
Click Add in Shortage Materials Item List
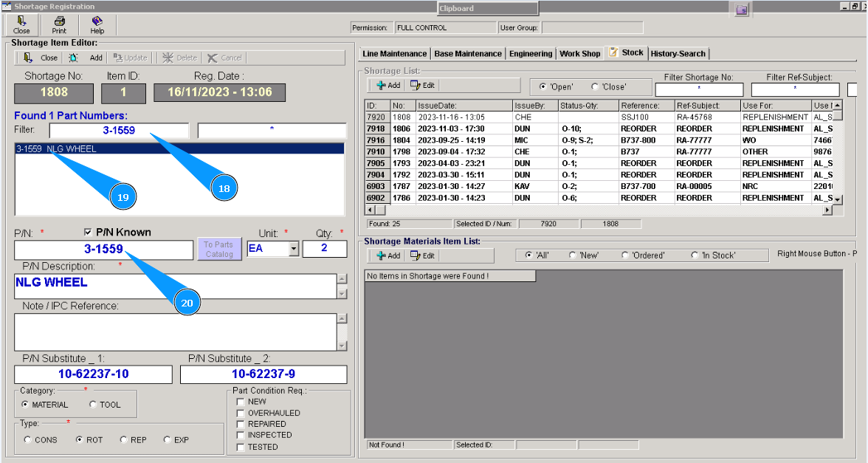click(388, 255)
